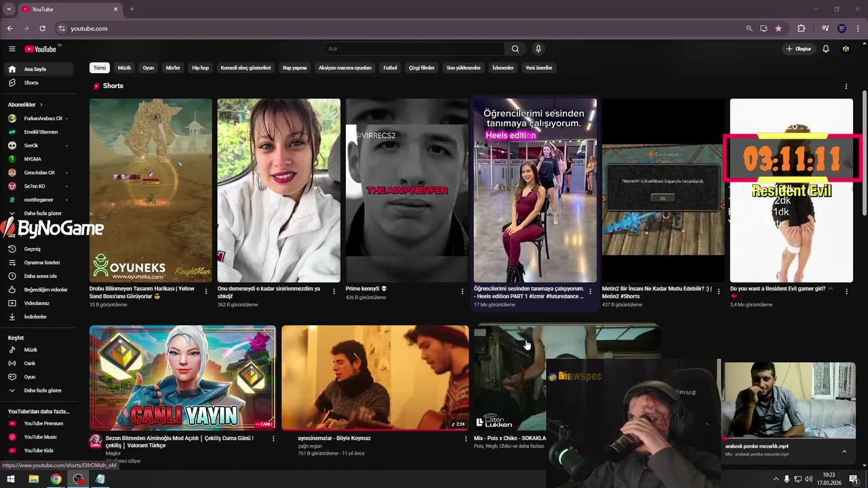
Task: Select the Çizgi filmler filter chip
Action: tap(421, 68)
